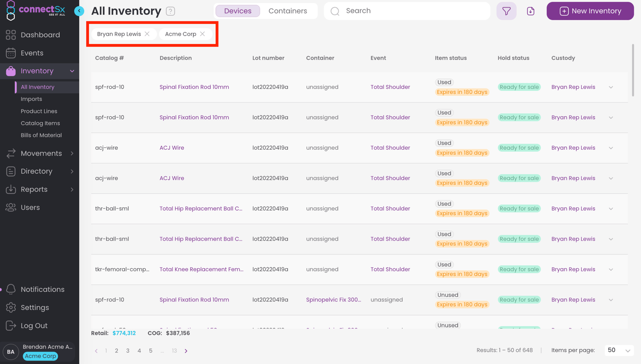Expand the first spf-rod-10 row
This screenshot has height=364, width=641.
pos(611,87)
